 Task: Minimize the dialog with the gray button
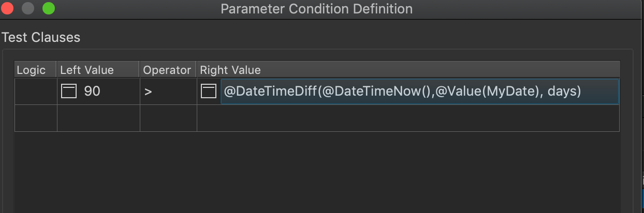tap(28, 9)
